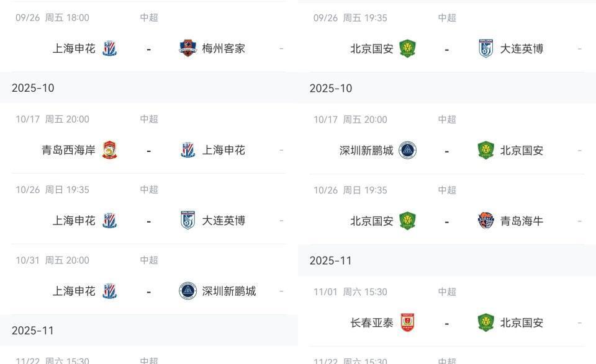Viewport: 596px width, 364px height.
Task: Click the 2025-11 header above 长春亚泰 match
Action: click(x=331, y=260)
